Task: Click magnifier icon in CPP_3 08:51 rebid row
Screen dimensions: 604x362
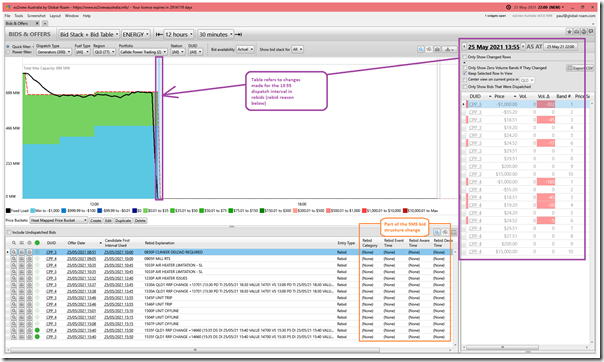Action: click(14, 252)
